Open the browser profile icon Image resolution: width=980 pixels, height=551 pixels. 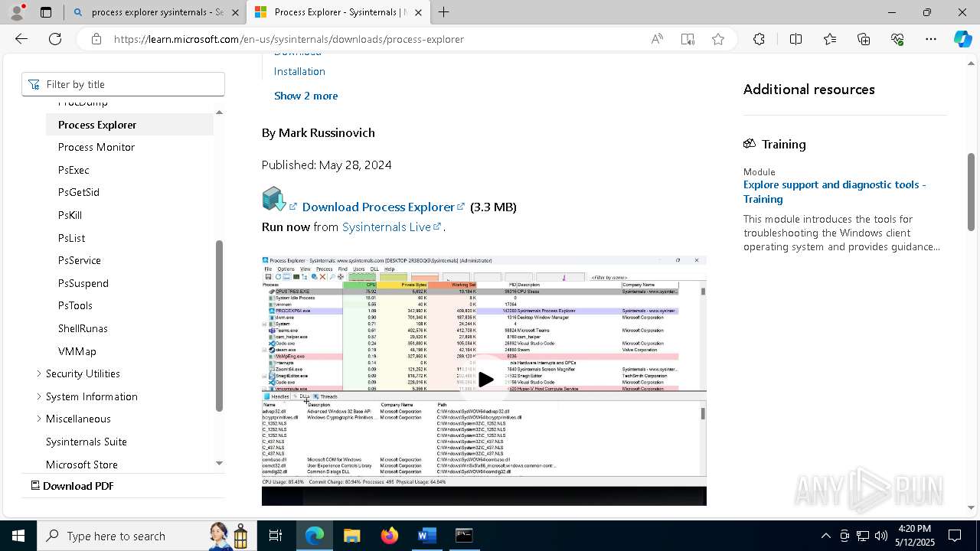(17, 12)
